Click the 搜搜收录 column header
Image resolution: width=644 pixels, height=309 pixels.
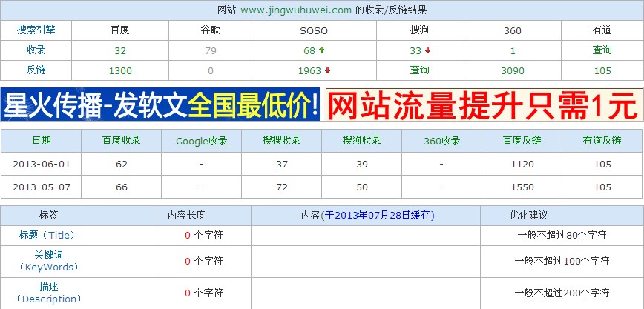point(282,140)
